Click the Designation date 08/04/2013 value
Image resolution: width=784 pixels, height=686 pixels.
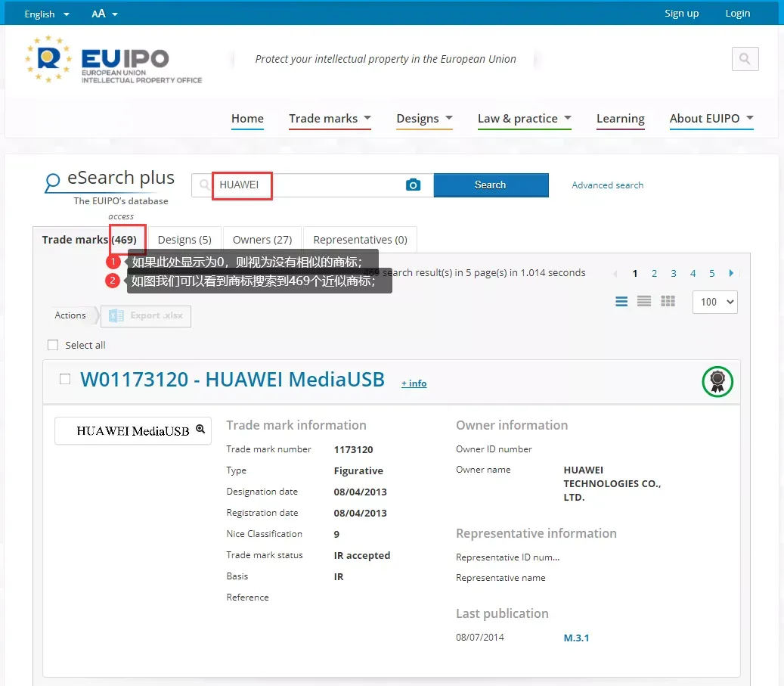[x=360, y=492]
